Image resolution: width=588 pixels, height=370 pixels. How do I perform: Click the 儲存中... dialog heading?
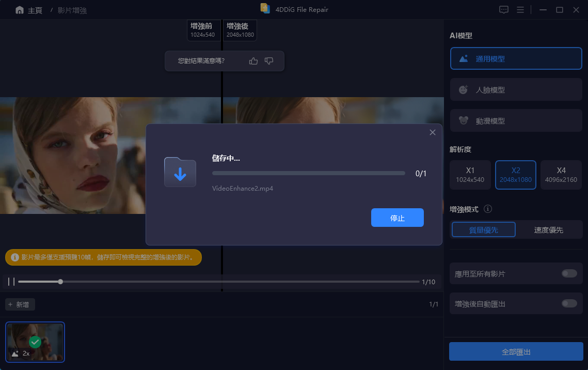[x=226, y=158]
